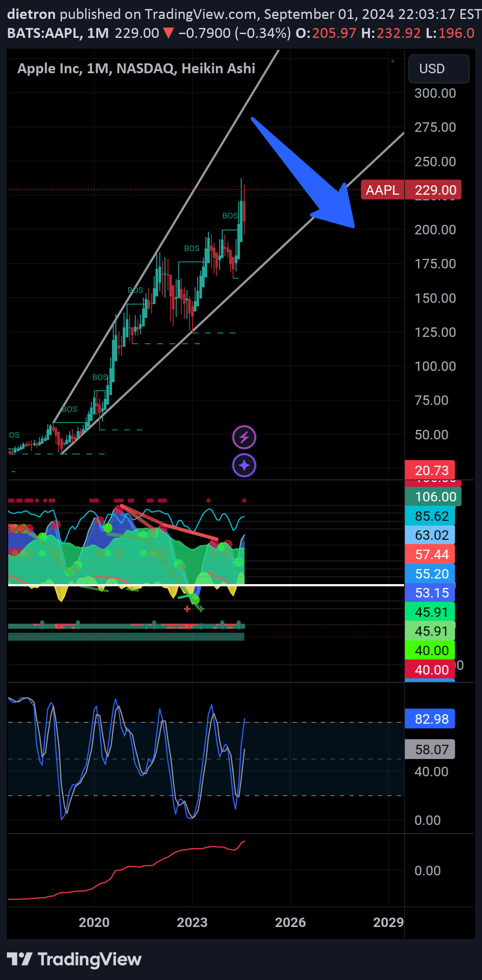Screen dimensions: 482x980
Task: Select the blue 55.20 indicator label
Action: tap(430, 574)
